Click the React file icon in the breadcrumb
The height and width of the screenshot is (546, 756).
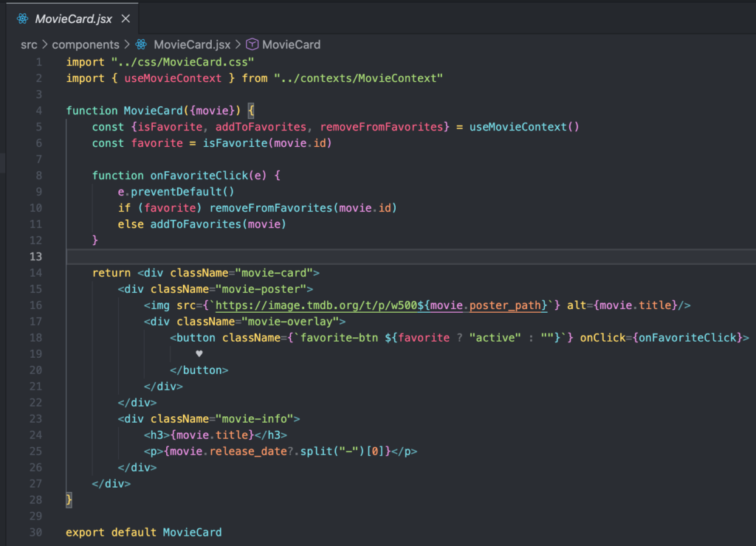(140, 44)
